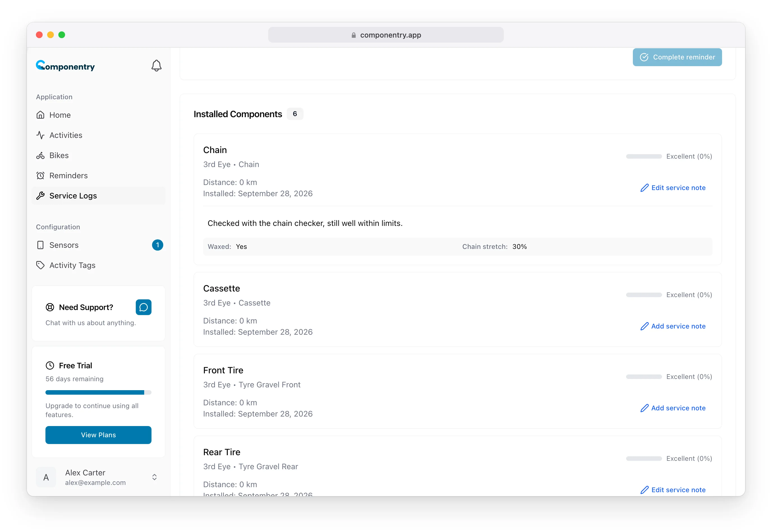Click the Activities pulse icon
The image size is (772, 532).
(40, 135)
